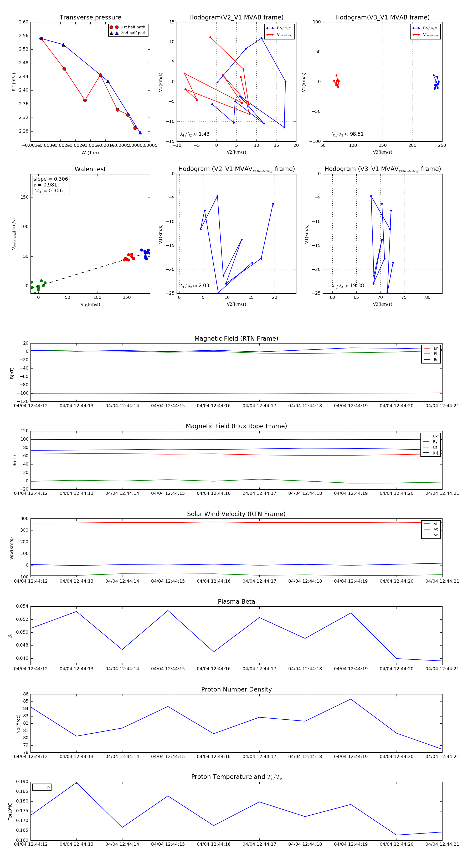Click the Hodogram V3_V1 MVAV remaining frame title

[382, 169]
